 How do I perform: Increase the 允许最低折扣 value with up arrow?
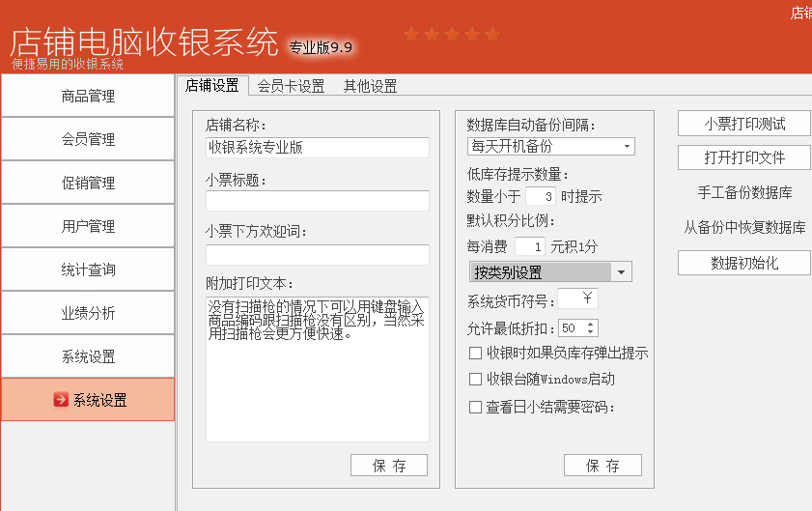(590, 325)
